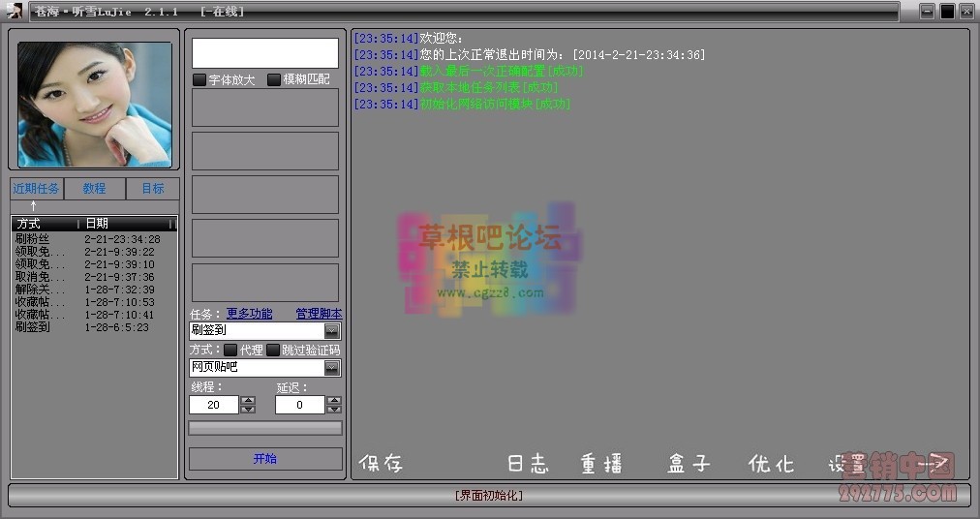Select the row dated 2-21-9:39:10
Screen dimensions: 980x519
point(94,264)
